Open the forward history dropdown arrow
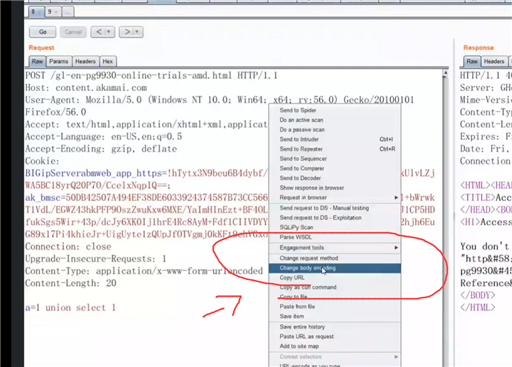 click(x=137, y=32)
